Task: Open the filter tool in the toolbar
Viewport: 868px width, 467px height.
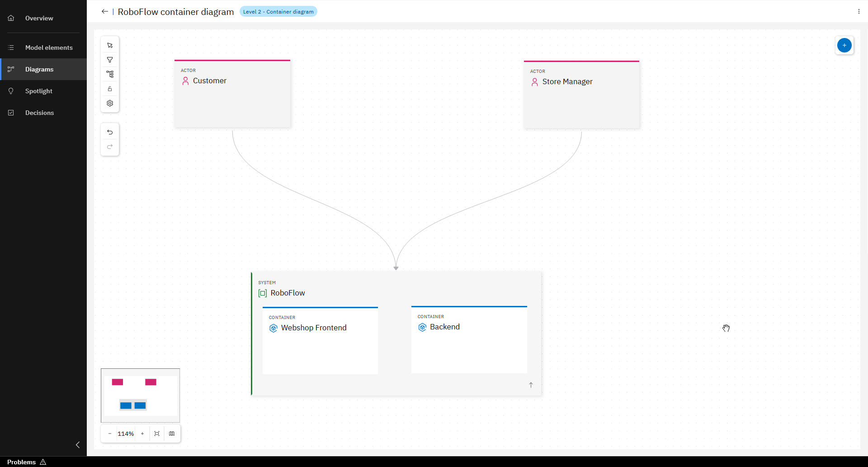Action: [x=110, y=60]
